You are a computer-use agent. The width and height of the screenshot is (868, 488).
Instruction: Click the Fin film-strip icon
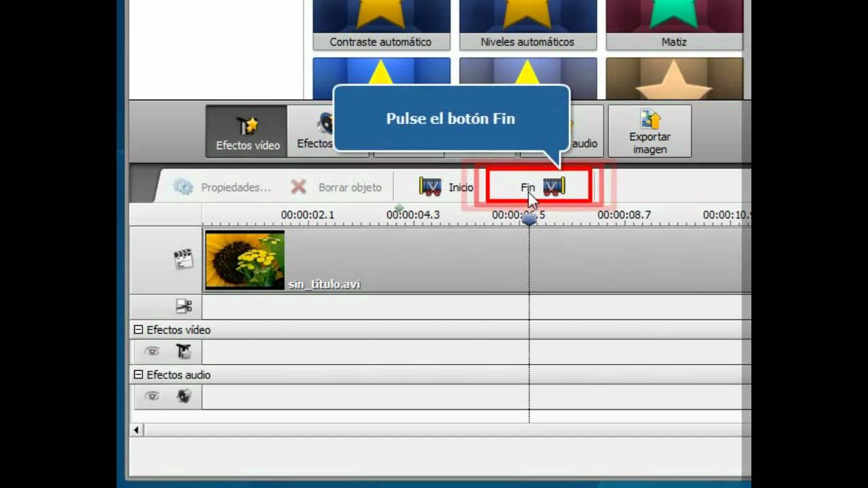pyautogui.click(x=554, y=186)
